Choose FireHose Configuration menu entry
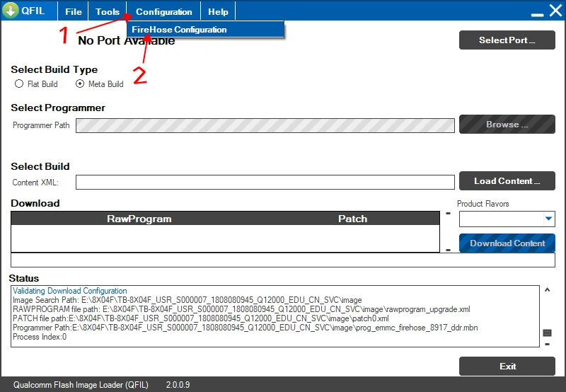The width and height of the screenshot is (566, 392). click(180, 30)
